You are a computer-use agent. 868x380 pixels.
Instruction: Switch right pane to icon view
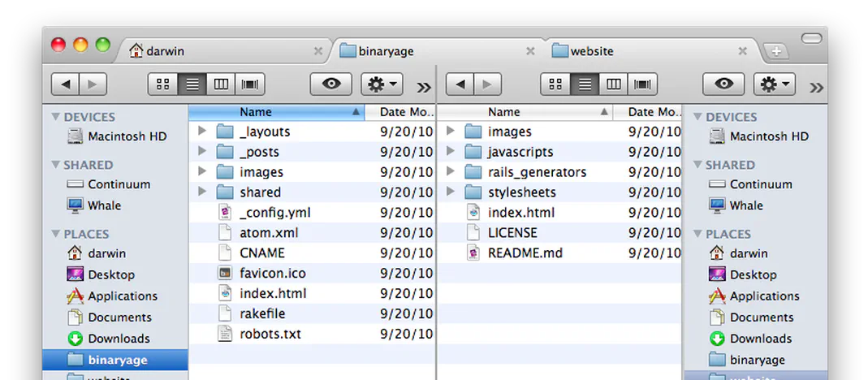coord(555,84)
